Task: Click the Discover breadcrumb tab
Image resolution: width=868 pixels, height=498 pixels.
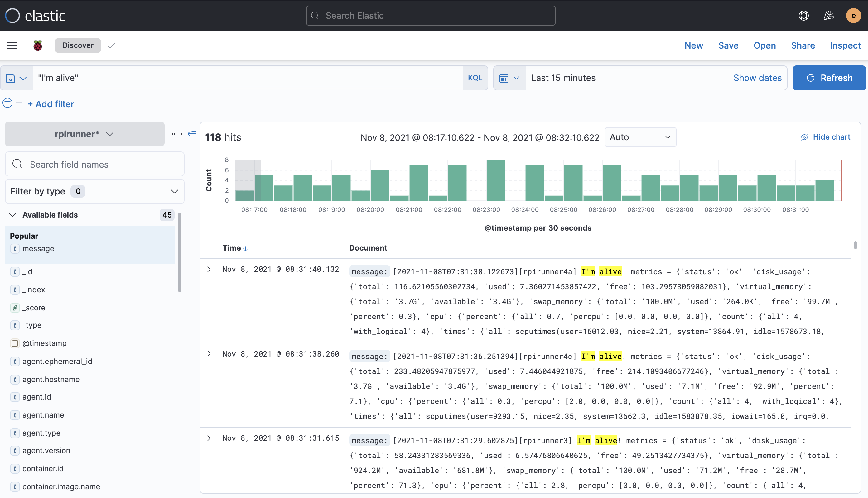Action: 78,45
